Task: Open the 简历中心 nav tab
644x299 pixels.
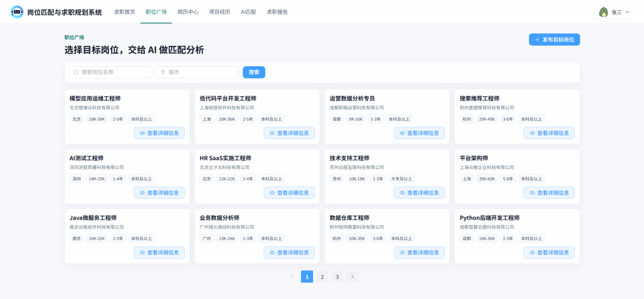Action: 188,12
